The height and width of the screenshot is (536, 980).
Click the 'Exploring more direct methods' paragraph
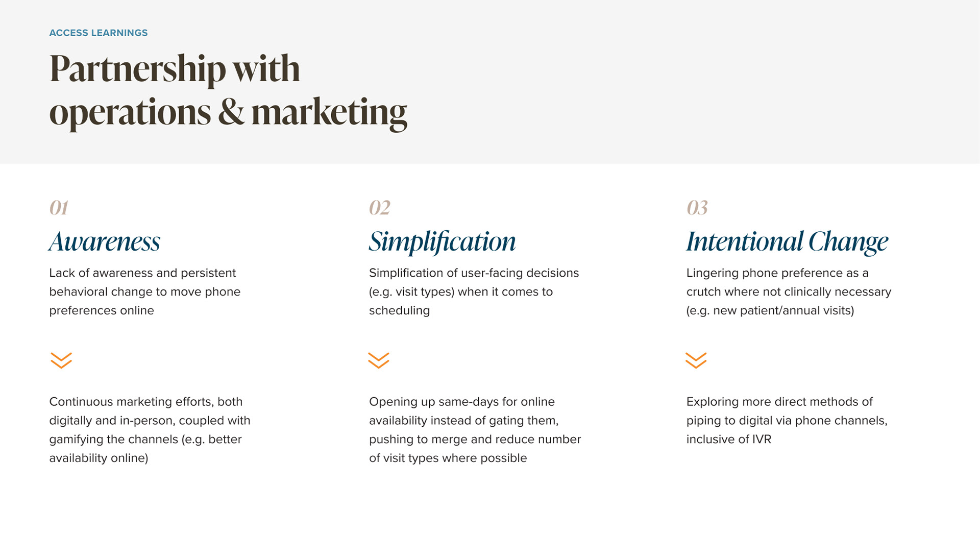pos(787,420)
